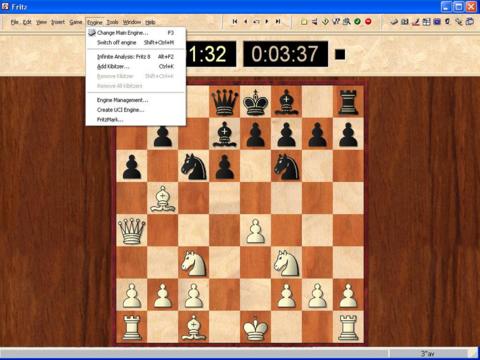480x360 pixels.
Task: Click the yellow new game toolbar icon
Action: tap(304, 22)
